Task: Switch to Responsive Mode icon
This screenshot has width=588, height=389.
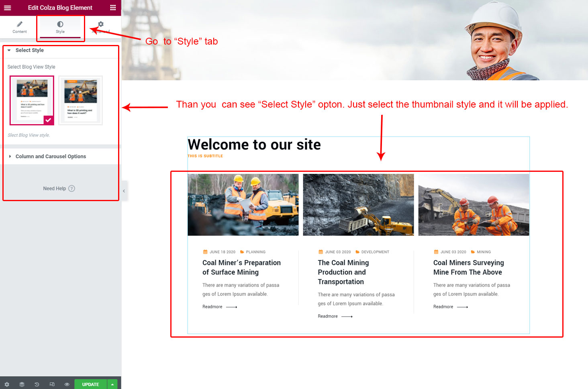Action: pos(52,384)
